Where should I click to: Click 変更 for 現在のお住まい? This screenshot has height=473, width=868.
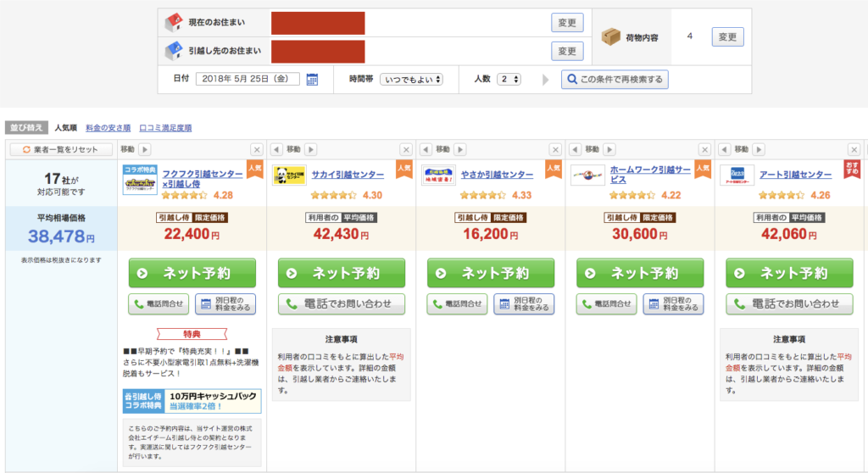click(x=567, y=23)
